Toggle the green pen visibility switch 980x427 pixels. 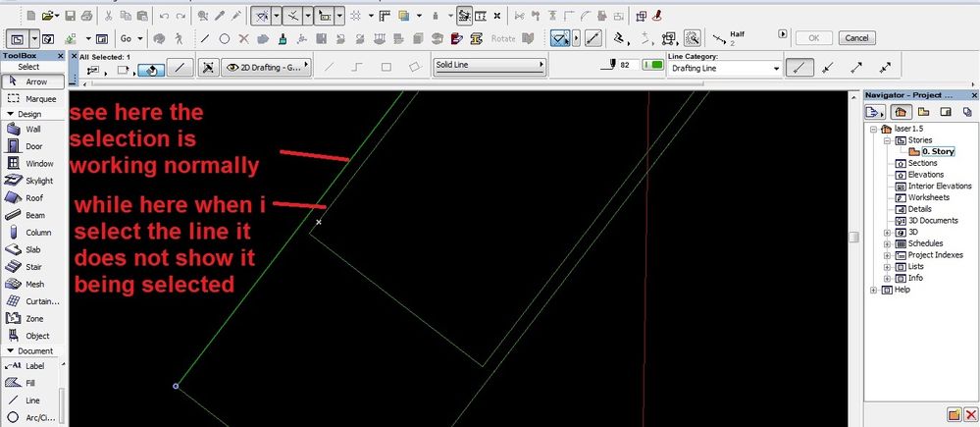[652, 65]
